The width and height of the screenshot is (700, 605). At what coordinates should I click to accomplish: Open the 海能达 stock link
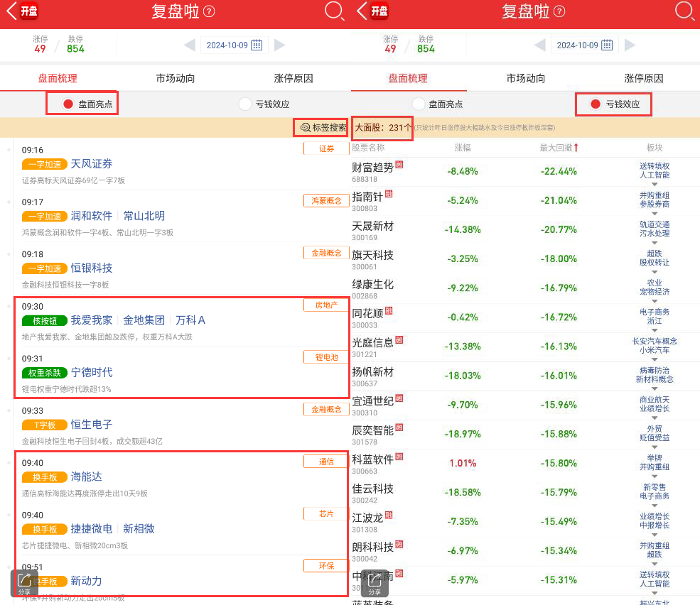[x=86, y=476]
